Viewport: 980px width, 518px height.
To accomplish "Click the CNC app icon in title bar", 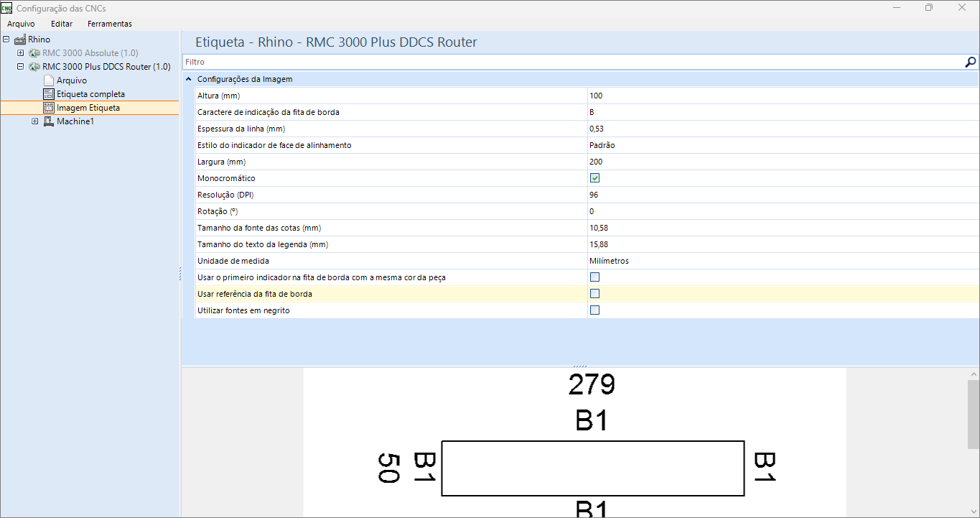I will point(7,8).
